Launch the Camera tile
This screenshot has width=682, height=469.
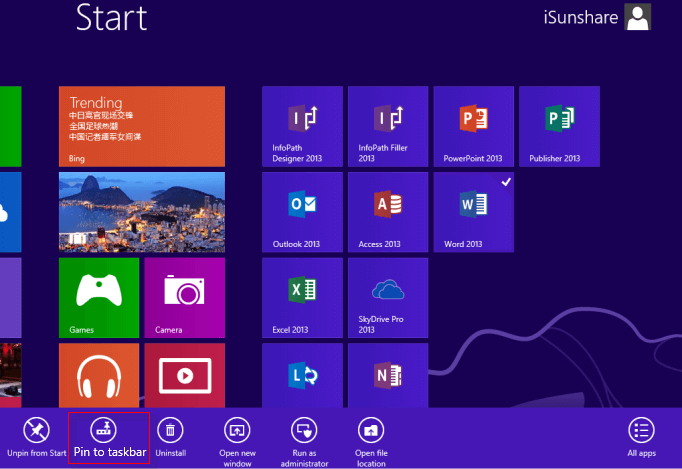click(x=185, y=297)
